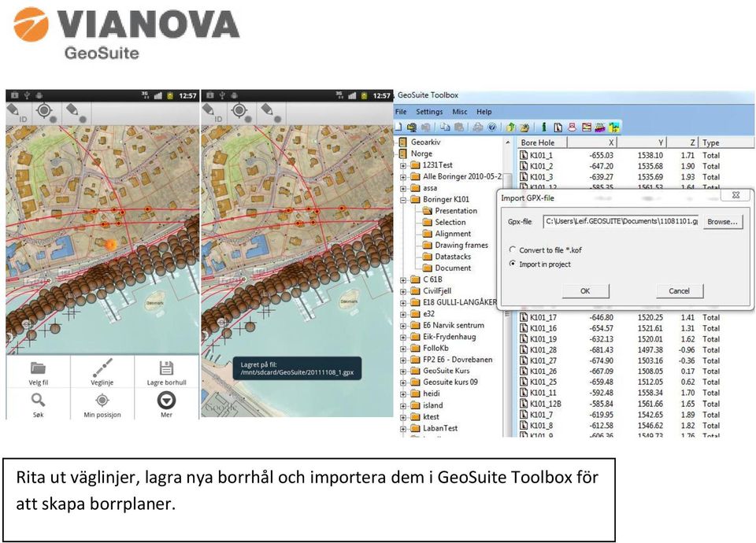
Task: Click OK in Import GPX-file dialog
Action: click(x=585, y=291)
